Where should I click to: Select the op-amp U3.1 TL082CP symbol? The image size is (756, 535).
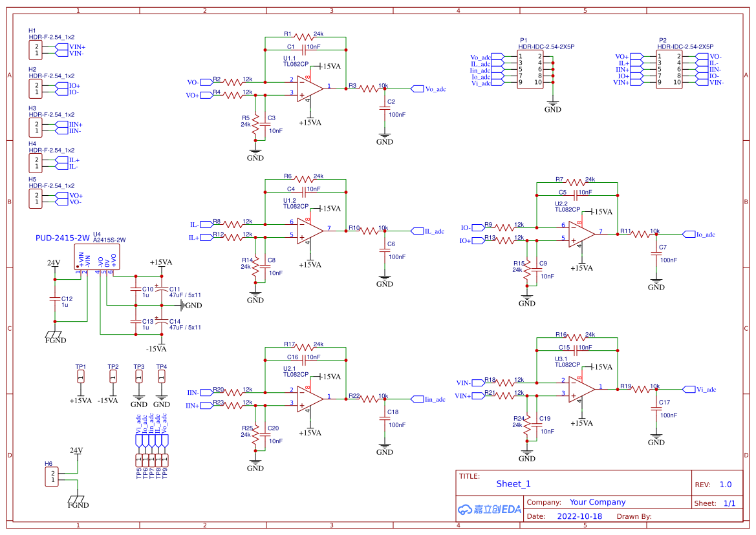(579, 388)
